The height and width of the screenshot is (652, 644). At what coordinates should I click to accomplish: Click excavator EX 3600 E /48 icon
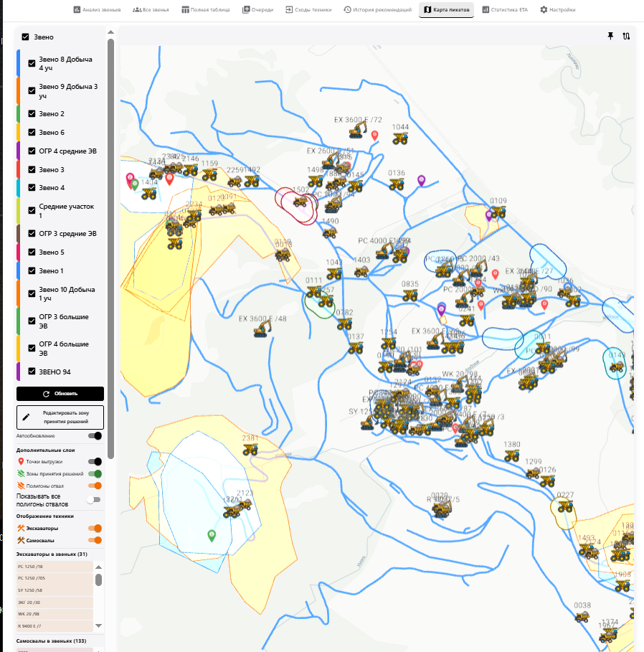coord(262,330)
